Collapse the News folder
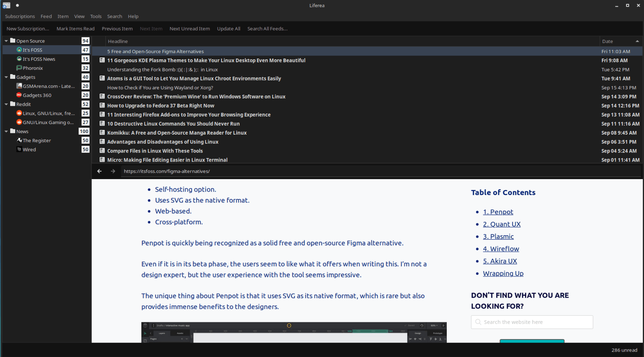 click(6, 131)
